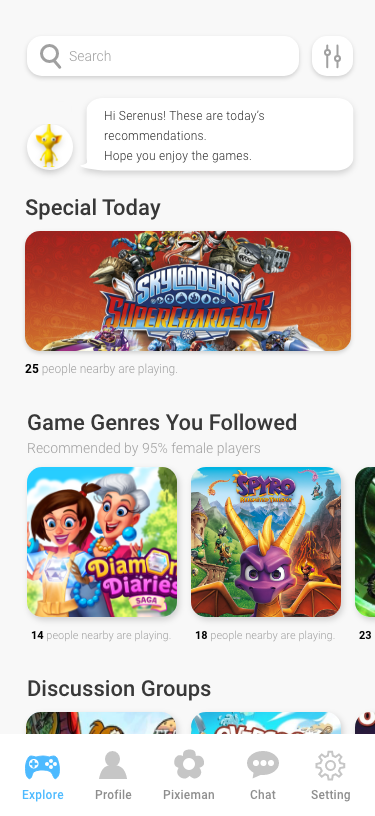
Task: Open the Diamond Diaries Saga game card
Action: click(x=102, y=542)
